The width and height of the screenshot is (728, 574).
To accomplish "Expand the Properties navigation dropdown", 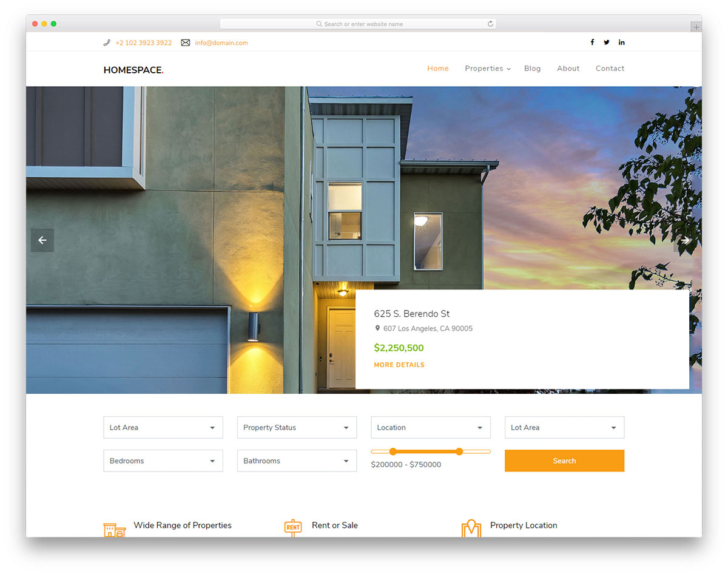I will [487, 68].
